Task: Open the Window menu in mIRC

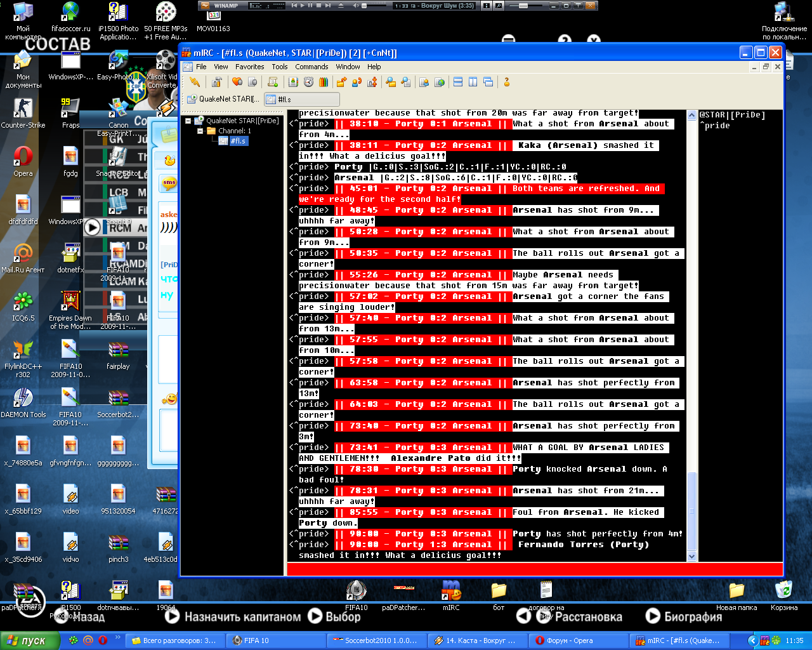Action: [348, 67]
